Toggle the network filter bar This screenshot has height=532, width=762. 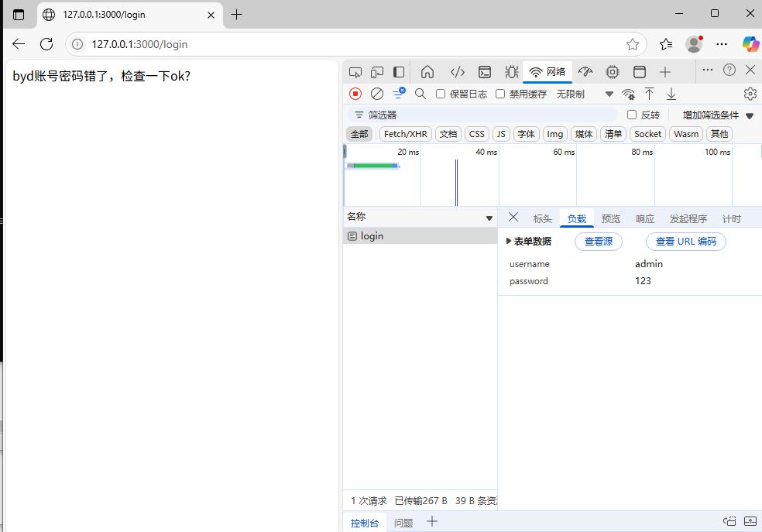click(399, 93)
